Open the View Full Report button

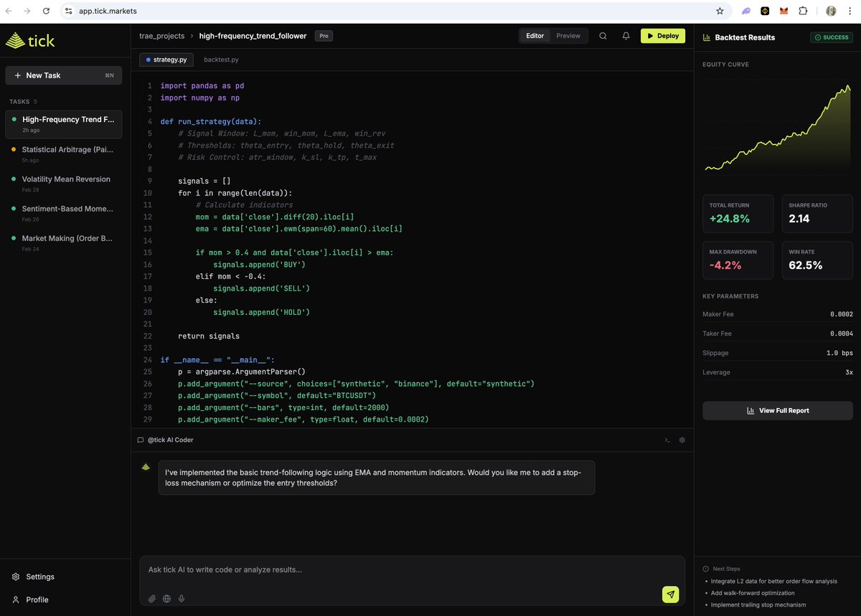777,409
